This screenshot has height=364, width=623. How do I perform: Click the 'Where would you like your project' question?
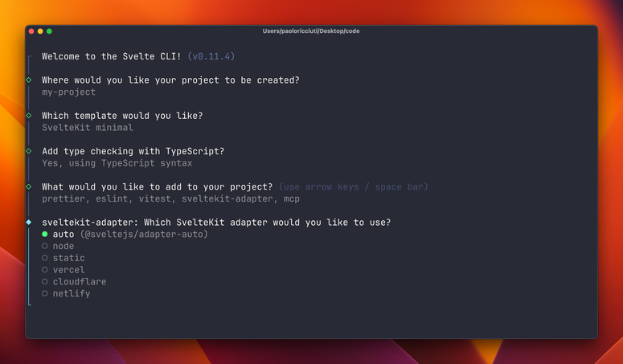pos(171,80)
